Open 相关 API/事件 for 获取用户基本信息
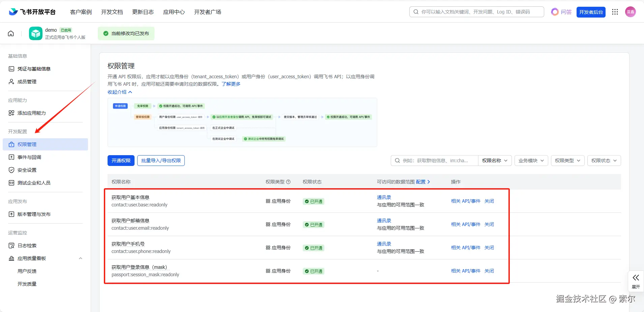Viewport: 644px width, 312px height. 466,201
